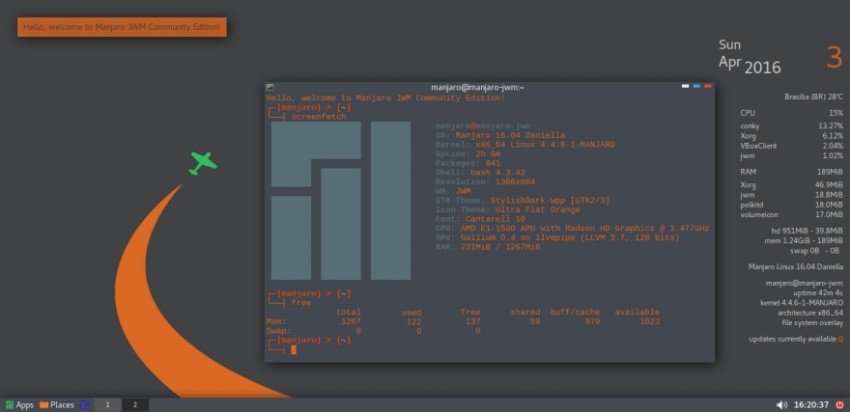Click the 'Xorg 46.9MiB' memory row
850x412 pixels.
coord(791,185)
